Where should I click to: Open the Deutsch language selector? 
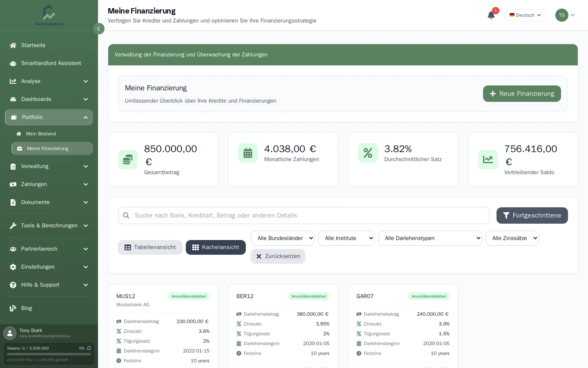525,15
